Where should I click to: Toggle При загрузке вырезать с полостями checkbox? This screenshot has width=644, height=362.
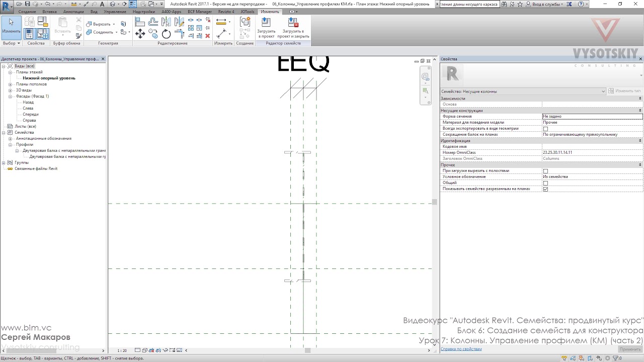tap(545, 171)
